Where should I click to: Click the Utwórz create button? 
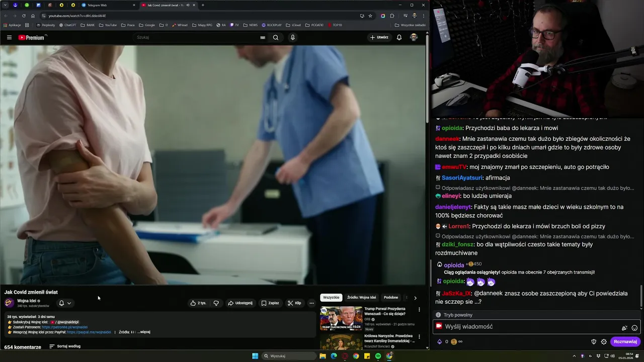(x=379, y=37)
